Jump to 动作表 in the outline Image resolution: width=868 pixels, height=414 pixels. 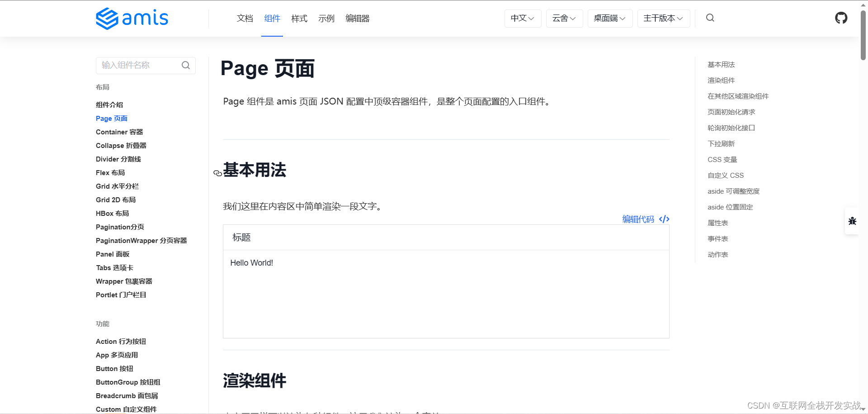(x=718, y=255)
